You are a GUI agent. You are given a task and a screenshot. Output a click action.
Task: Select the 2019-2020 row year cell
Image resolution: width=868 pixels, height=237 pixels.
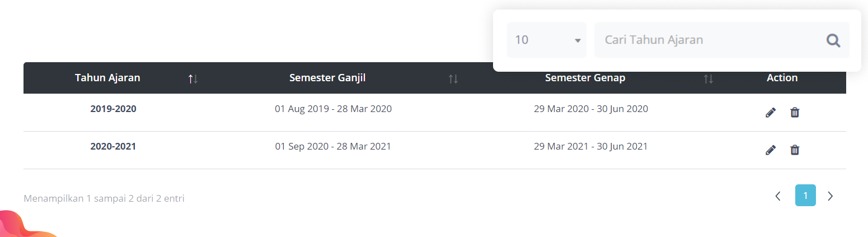(x=113, y=109)
